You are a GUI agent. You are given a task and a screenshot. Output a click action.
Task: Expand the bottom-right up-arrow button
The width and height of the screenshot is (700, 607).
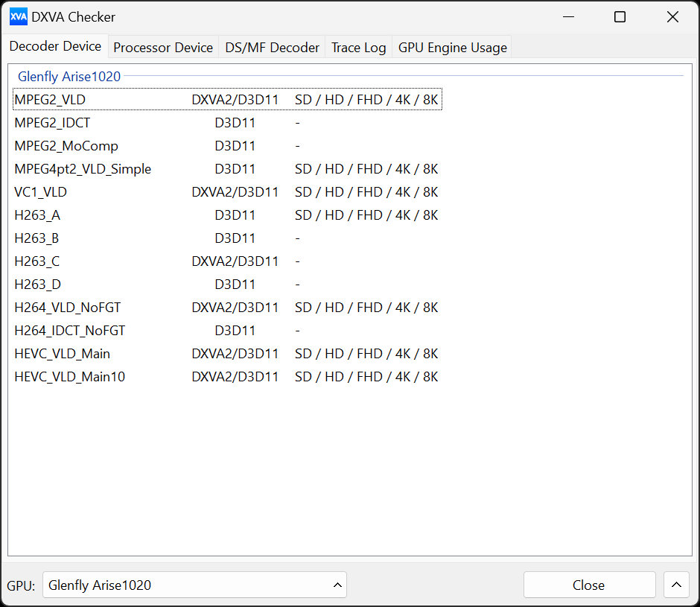pos(675,585)
